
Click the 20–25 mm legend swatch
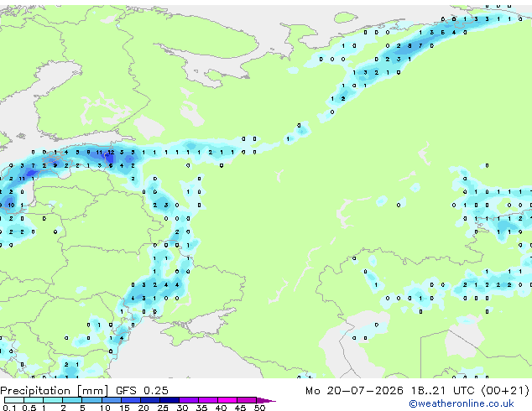point(149,400)
